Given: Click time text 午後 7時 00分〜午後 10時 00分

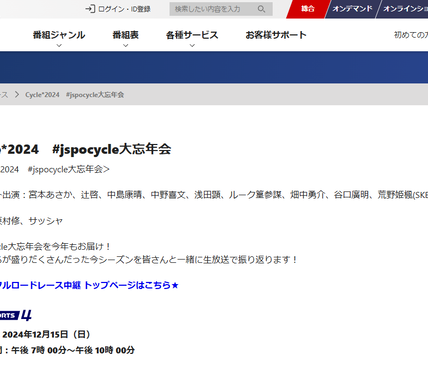Looking at the screenshot, I should (73, 350).
